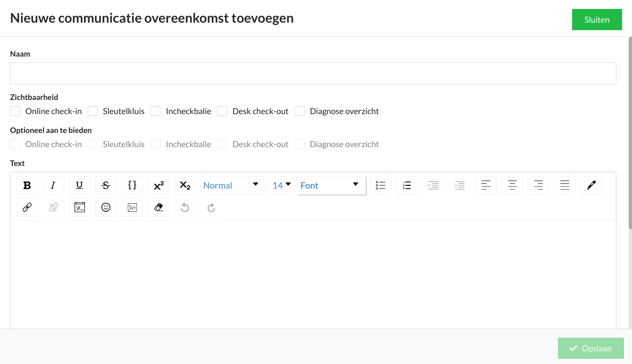Check Optioneel aan te bieden Incheckbalie
The height and width of the screenshot is (364, 632).
pyautogui.click(x=156, y=144)
